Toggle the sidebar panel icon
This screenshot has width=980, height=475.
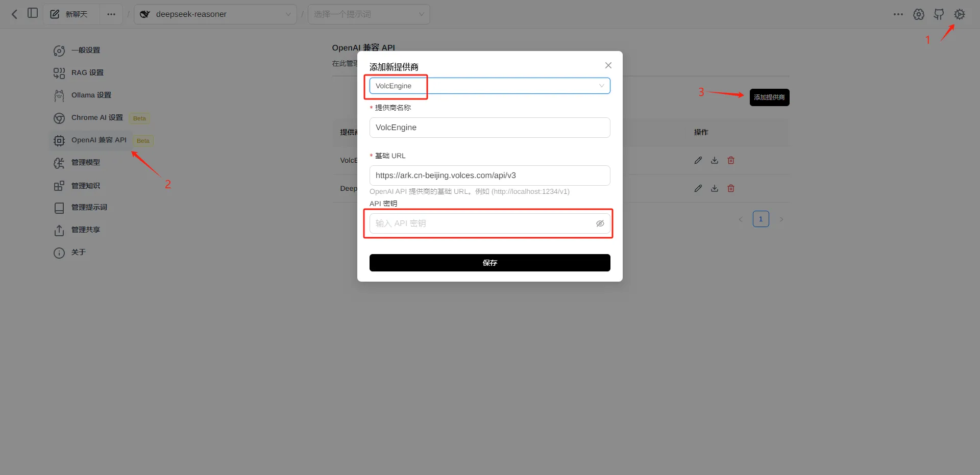tap(33, 13)
